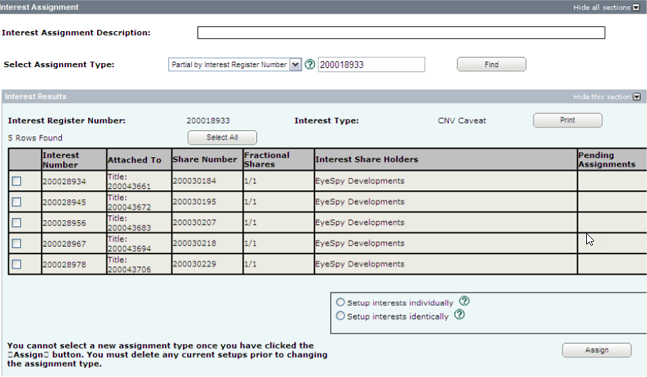Click EyeSpy Developments in row 200028978
The image size is (647, 377).
360,264
